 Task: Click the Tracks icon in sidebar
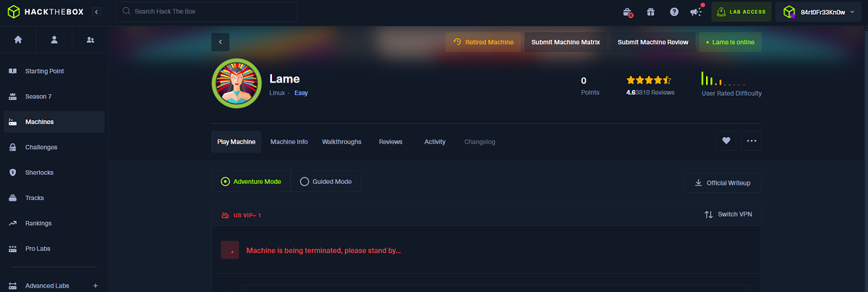[12, 198]
